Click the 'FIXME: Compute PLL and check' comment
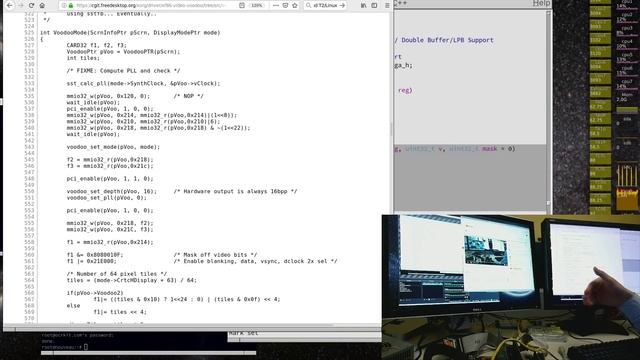 click(x=123, y=71)
